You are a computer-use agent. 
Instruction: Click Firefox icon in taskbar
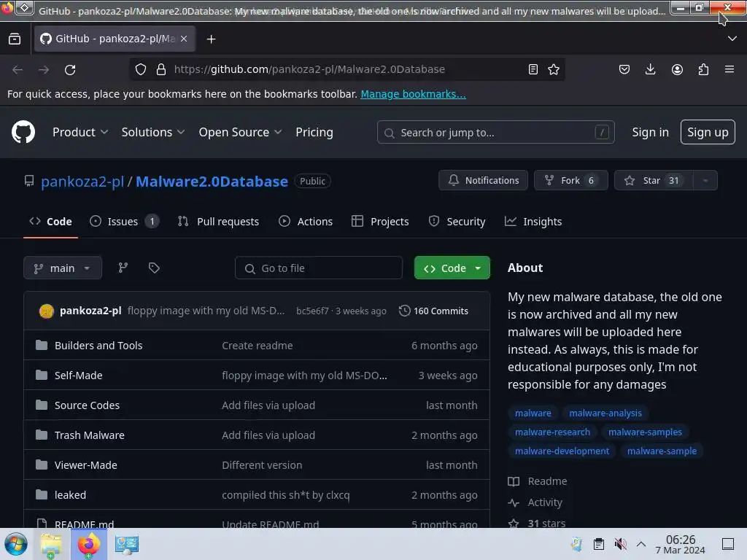pyautogui.click(x=88, y=544)
